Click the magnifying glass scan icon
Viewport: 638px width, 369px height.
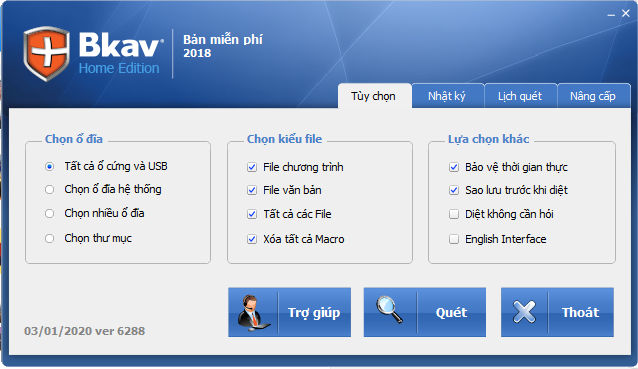click(389, 310)
